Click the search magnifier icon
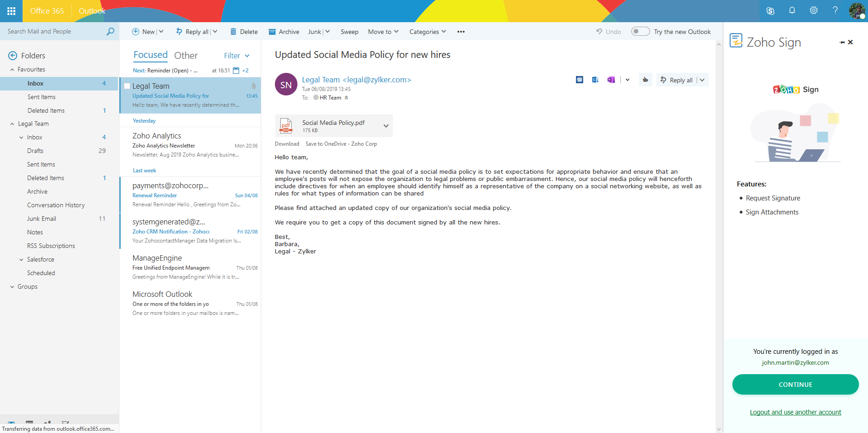This screenshot has width=868, height=433. tap(110, 31)
